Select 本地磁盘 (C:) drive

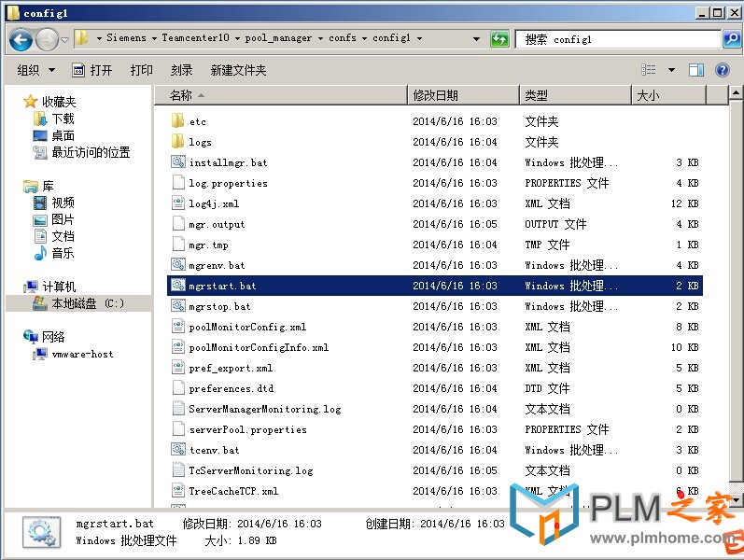coord(78,303)
